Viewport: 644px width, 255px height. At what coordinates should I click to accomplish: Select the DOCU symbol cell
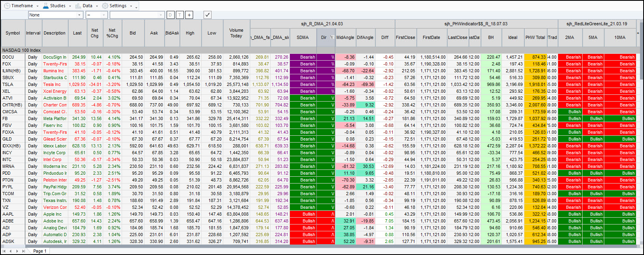(x=13, y=57)
